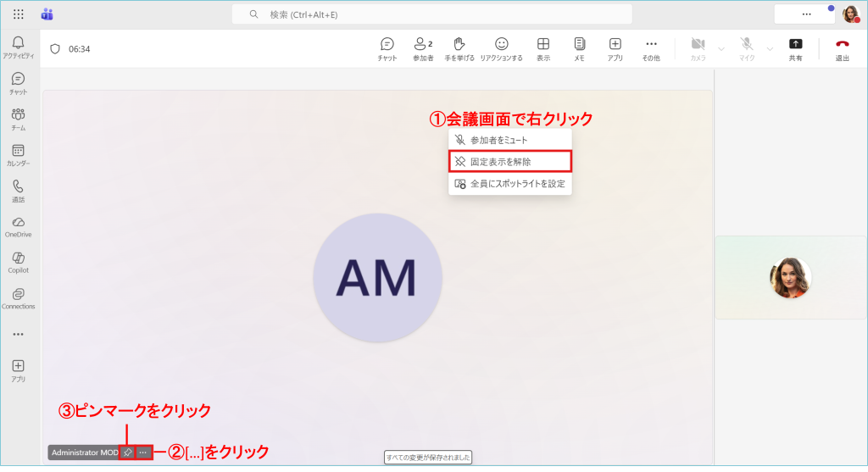The image size is (868, 472).
Task: Open カレンダー in the left sidebar
Action: click(18, 155)
